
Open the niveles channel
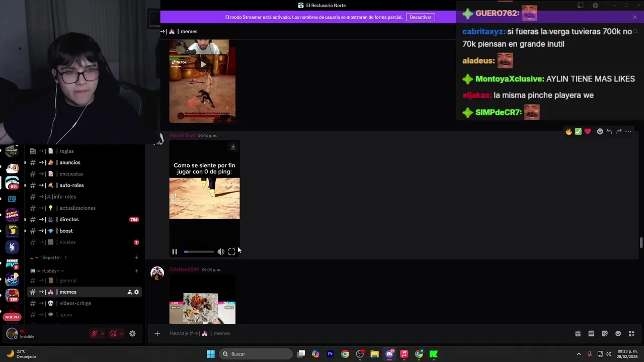tap(84, 242)
